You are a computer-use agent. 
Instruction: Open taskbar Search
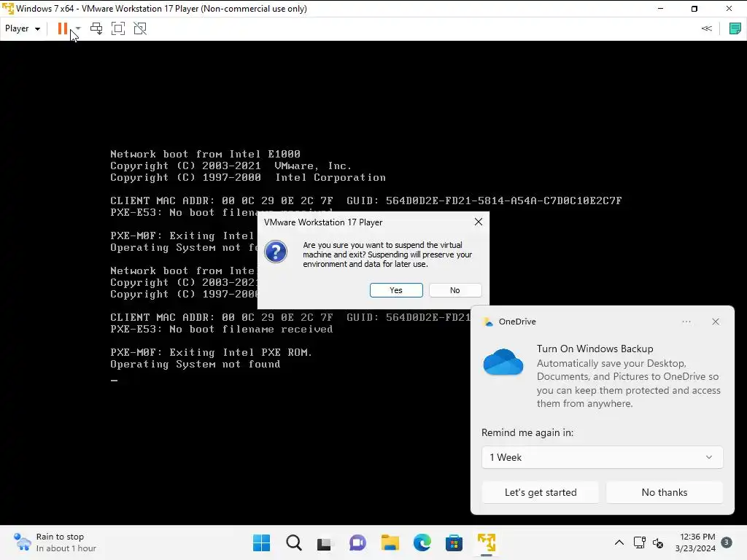(x=294, y=542)
